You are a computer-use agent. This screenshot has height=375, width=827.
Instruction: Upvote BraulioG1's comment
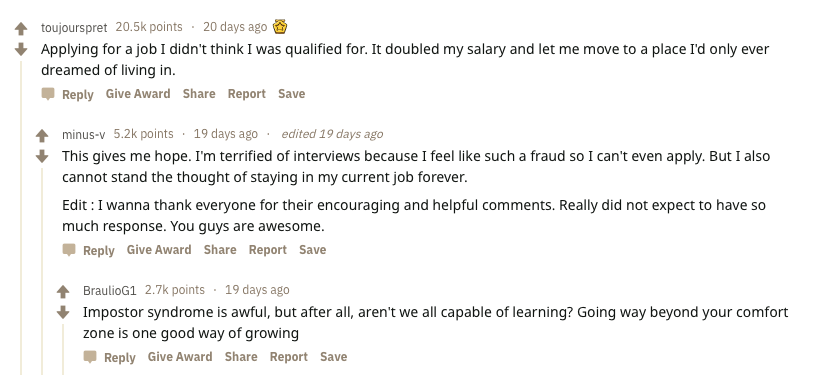(x=63, y=292)
